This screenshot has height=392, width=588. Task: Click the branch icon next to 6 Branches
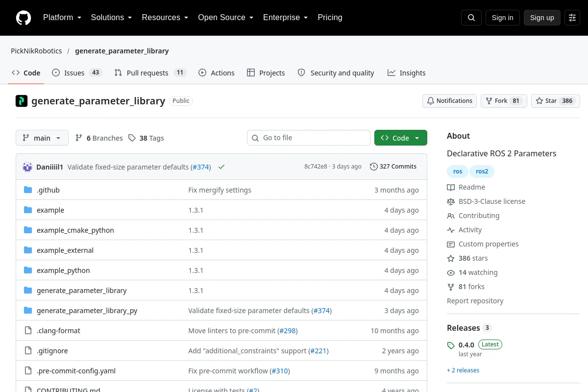(x=79, y=138)
